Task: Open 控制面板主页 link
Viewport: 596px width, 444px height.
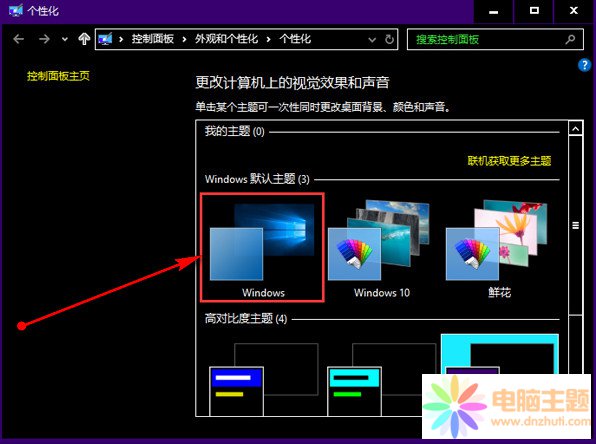Action: click(x=58, y=76)
